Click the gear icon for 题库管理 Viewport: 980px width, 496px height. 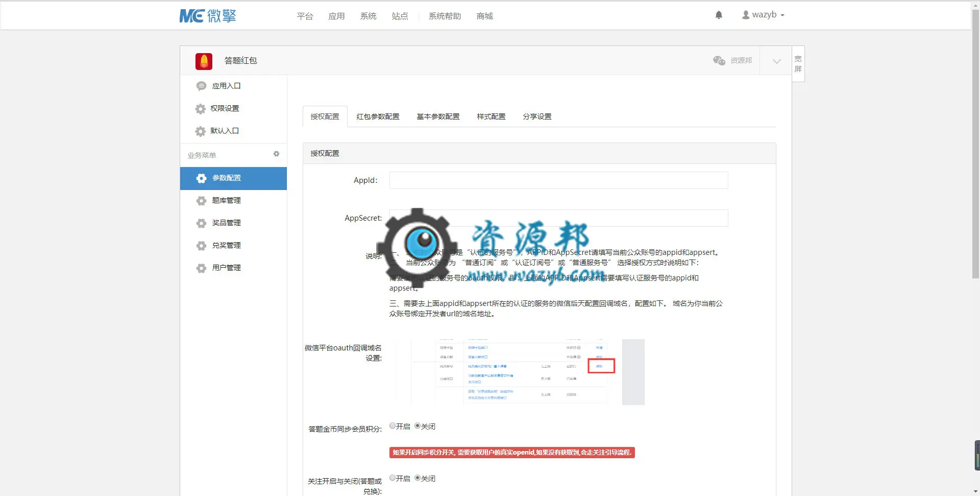coord(201,200)
